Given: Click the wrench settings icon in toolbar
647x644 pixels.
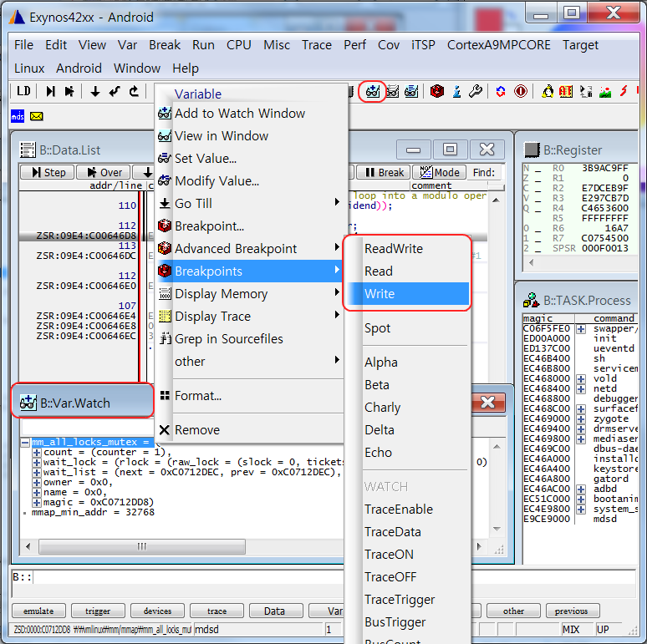Looking at the screenshot, I should (x=476, y=91).
